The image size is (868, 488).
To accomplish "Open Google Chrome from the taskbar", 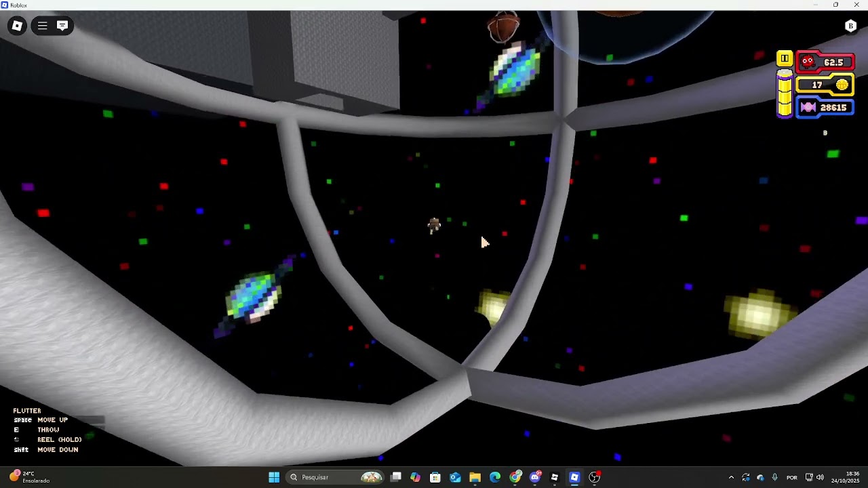I will pos(515,477).
